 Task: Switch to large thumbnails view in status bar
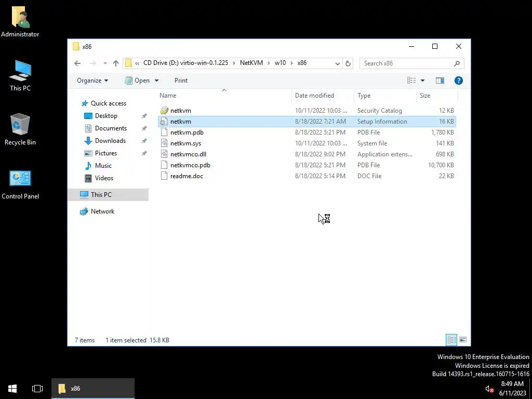pos(463,340)
